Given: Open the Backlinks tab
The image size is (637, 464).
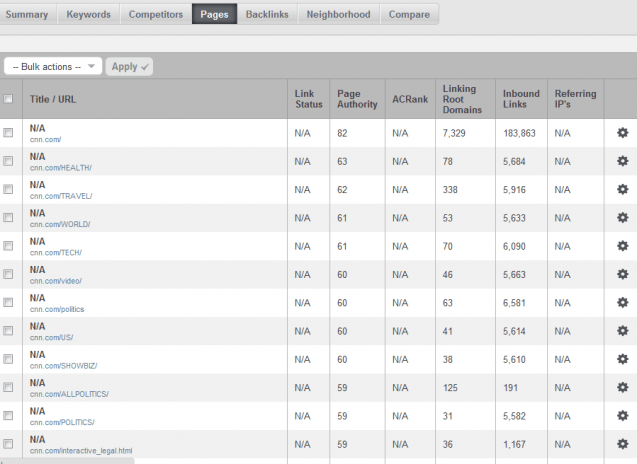Looking at the screenshot, I should pos(267,14).
